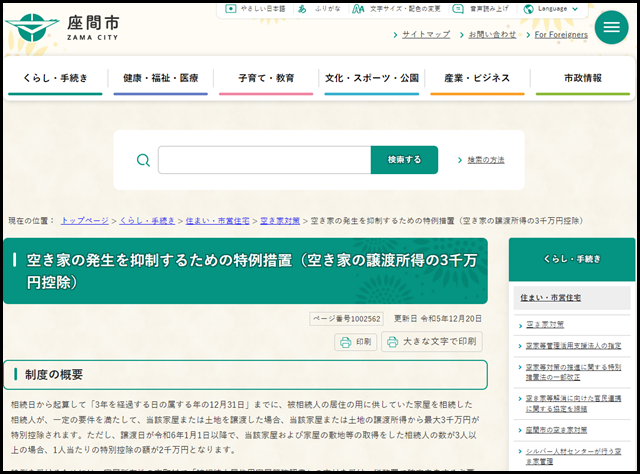The height and width of the screenshot is (474, 640).
Task: Open the Zama City logo homepage
Action: click(62, 28)
